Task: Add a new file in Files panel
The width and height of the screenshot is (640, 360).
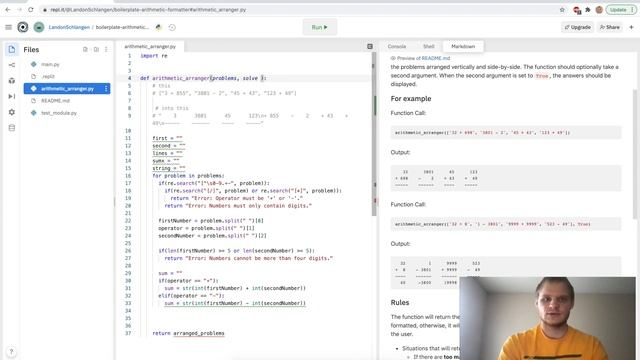Action: 85,49
